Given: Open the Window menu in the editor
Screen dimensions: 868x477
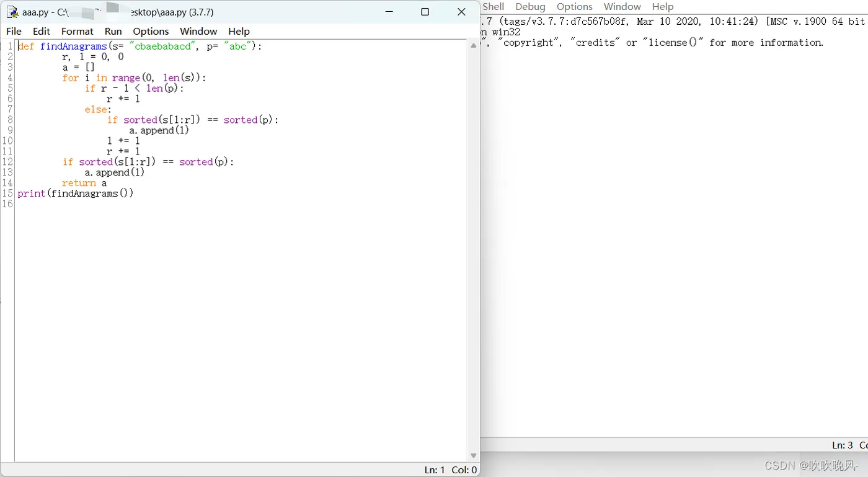Looking at the screenshot, I should 198,31.
